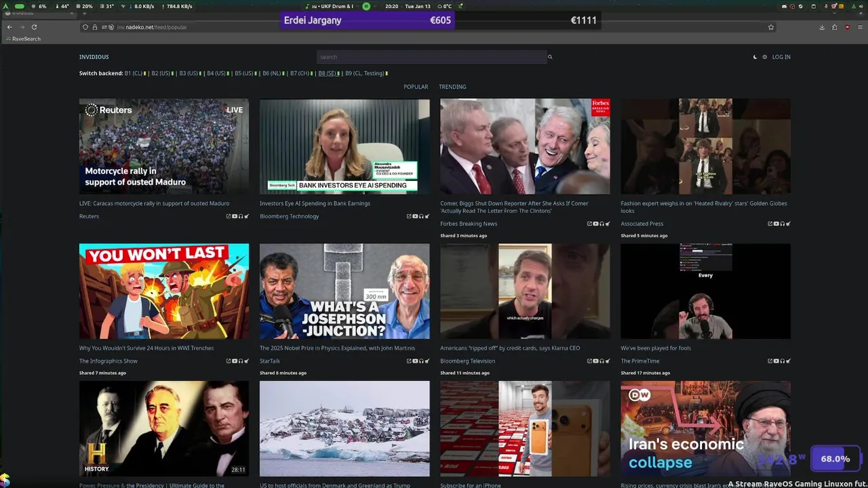868x488 pixels.
Task: Open Josephson-Junction StarTalk thumbnail
Action: click(x=344, y=291)
